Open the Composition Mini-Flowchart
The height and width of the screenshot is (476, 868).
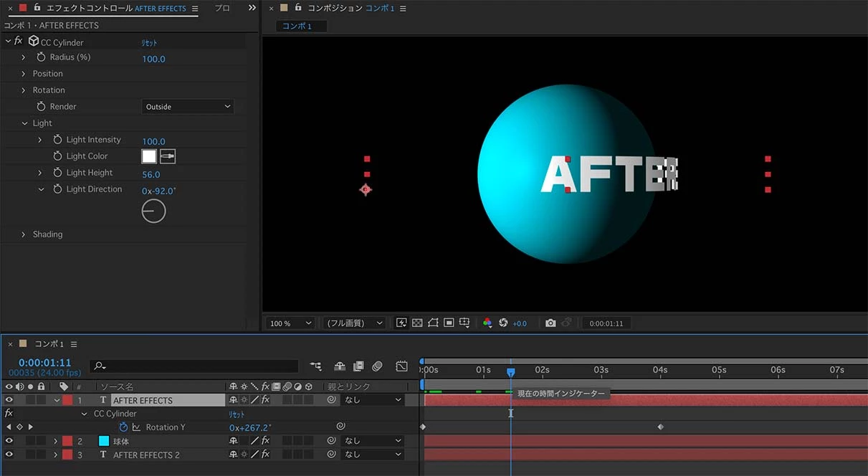click(316, 366)
